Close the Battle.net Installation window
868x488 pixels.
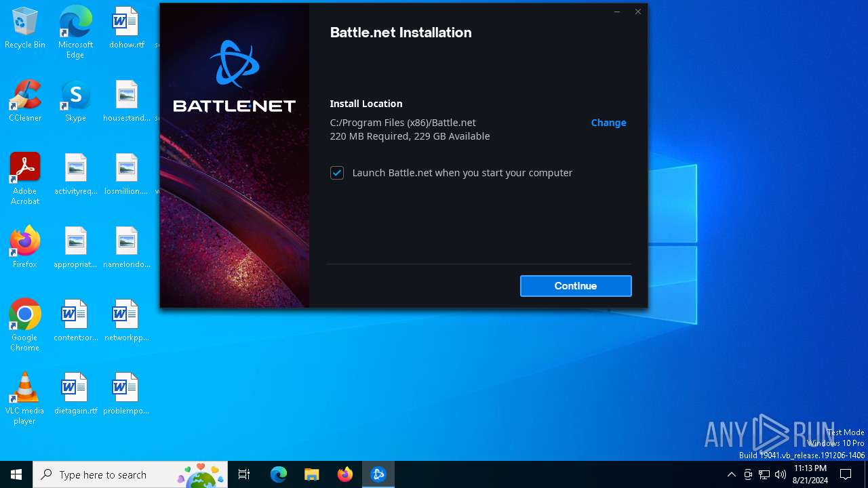637,12
